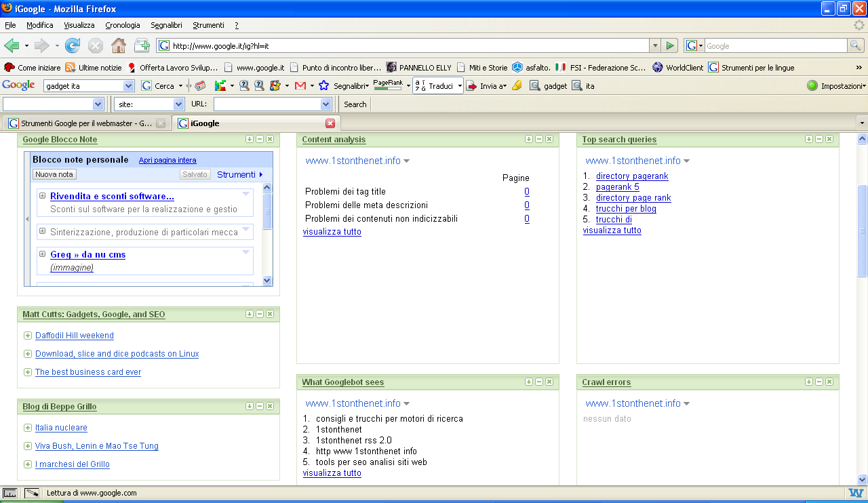The image size is (868, 503).
Task: Minimize the What Googlebot sees gadget
Action: [539, 382]
